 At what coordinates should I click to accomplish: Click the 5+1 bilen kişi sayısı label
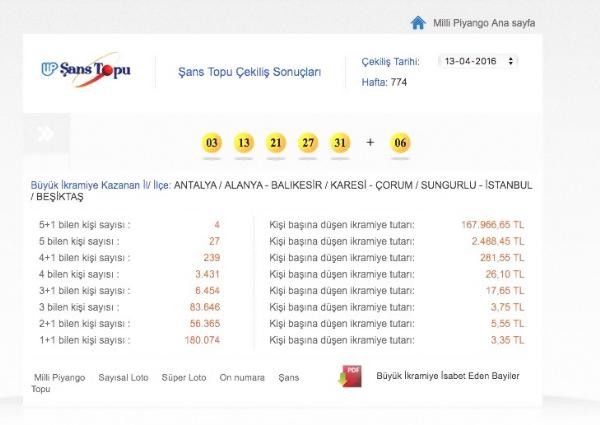[85, 225]
